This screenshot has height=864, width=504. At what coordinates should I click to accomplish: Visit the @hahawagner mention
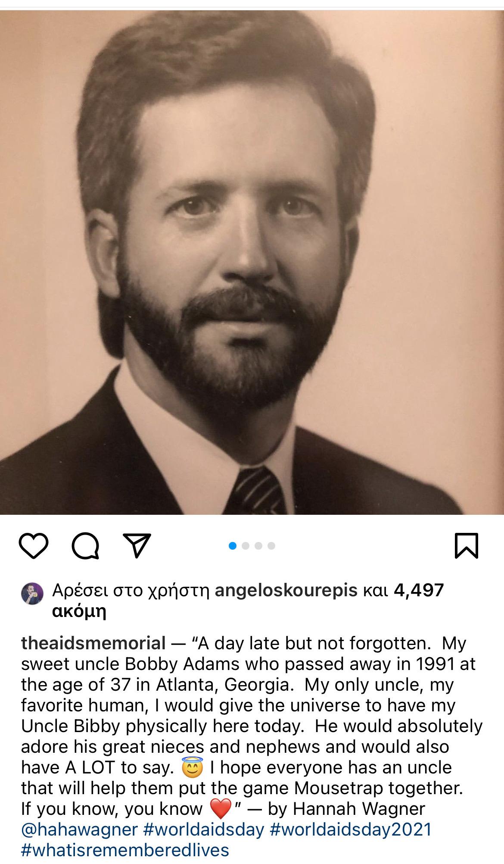click(x=79, y=830)
